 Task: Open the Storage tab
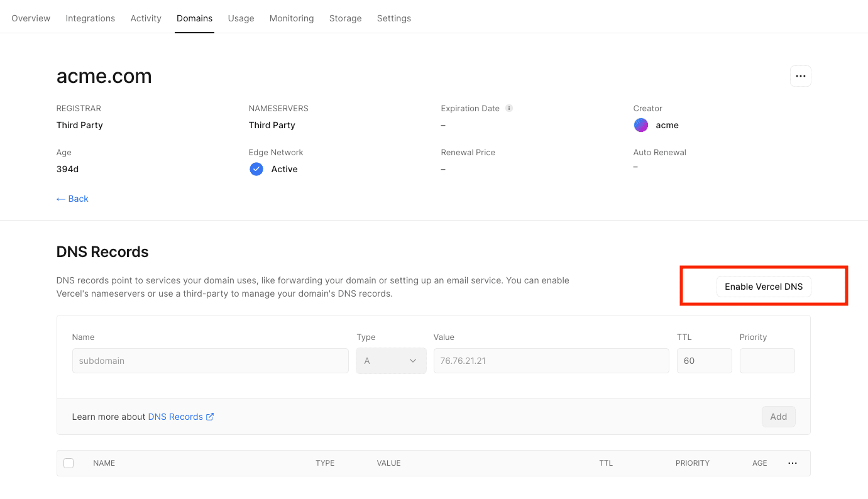click(x=345, y=18)
